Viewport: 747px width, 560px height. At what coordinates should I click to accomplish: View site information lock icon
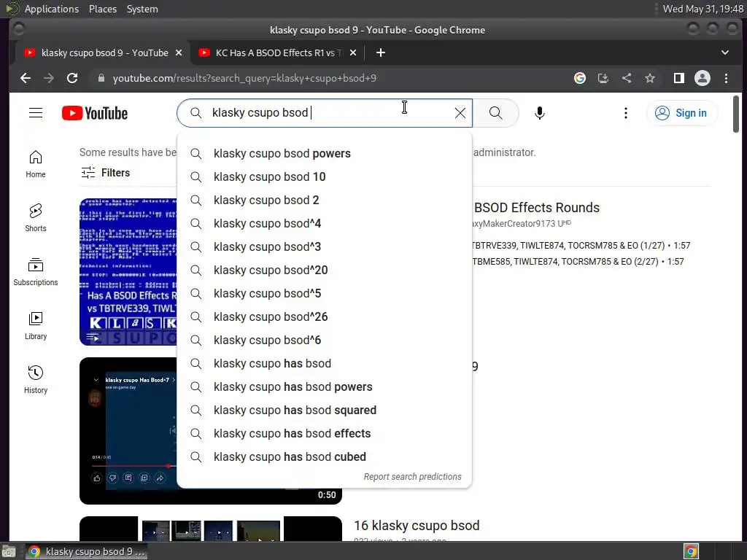[x=101, y=78]
